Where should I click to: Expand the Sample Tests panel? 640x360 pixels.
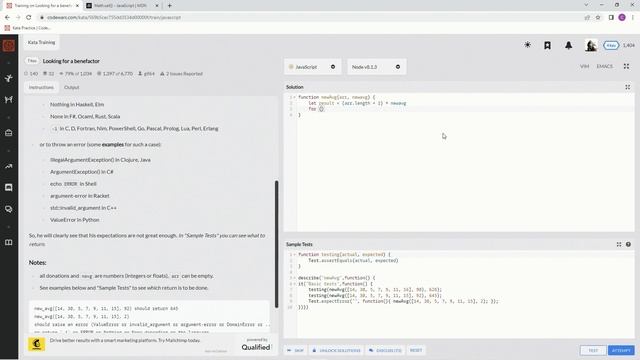tap(619, 244)
